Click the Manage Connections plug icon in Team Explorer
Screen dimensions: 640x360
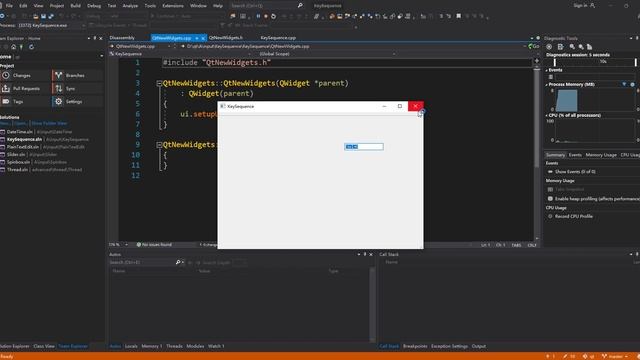(x=22, y=47)
